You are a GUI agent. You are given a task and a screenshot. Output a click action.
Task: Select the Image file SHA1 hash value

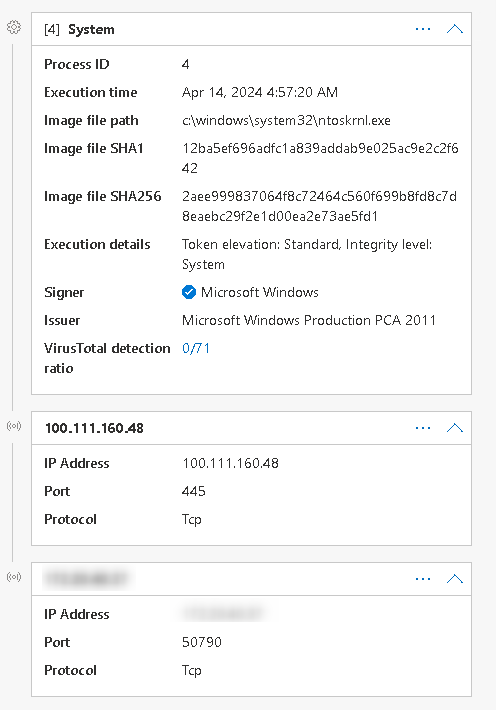(320, 158)
